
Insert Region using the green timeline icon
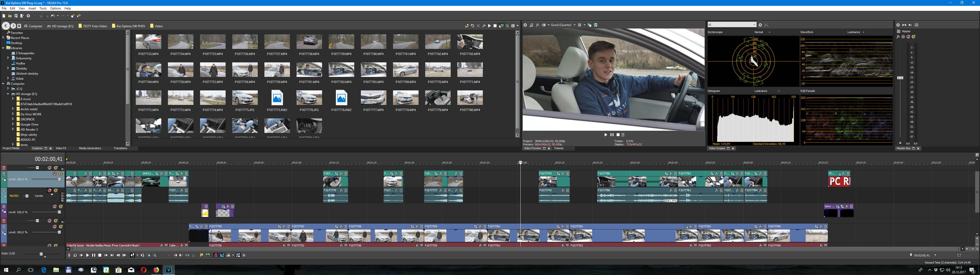pyautogui.click(x=208, y=255)
